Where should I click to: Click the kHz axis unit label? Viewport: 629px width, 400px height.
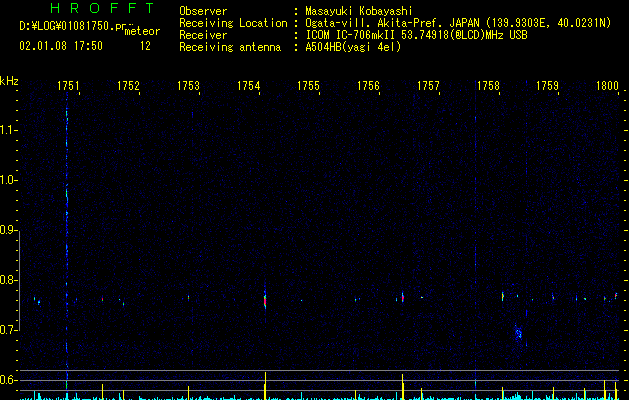(9, 81)
